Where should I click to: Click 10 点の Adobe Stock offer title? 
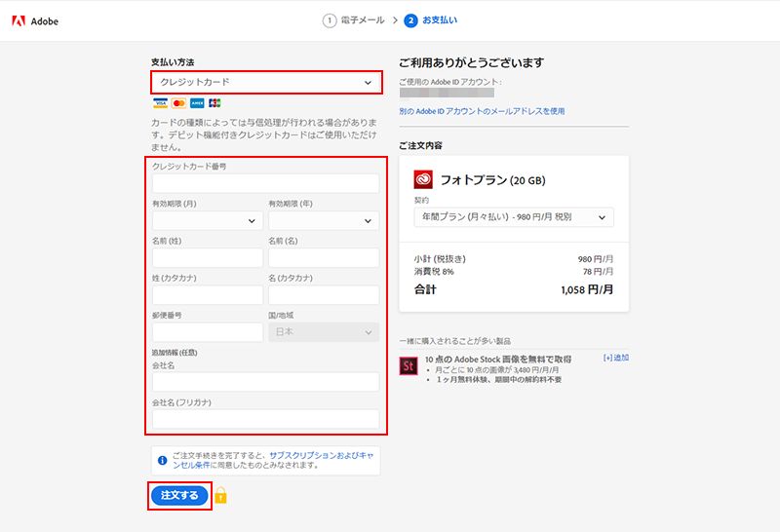(x=498, y=359)
